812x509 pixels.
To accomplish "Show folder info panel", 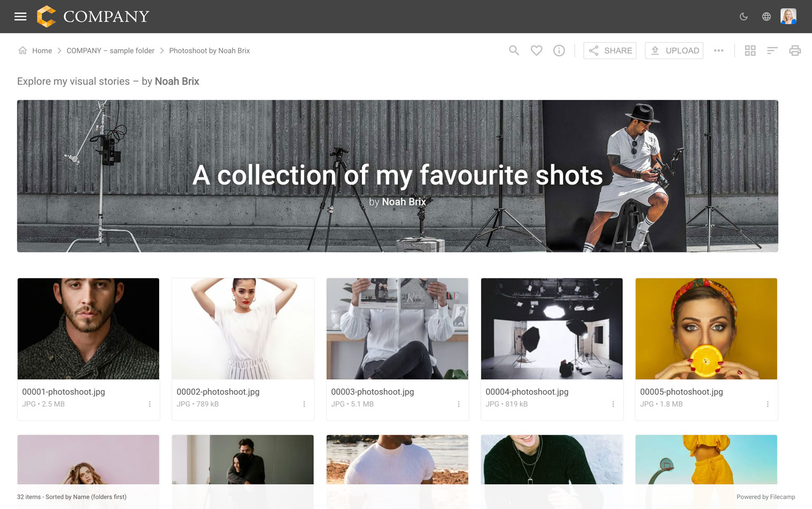I will [x=559, y=51].
